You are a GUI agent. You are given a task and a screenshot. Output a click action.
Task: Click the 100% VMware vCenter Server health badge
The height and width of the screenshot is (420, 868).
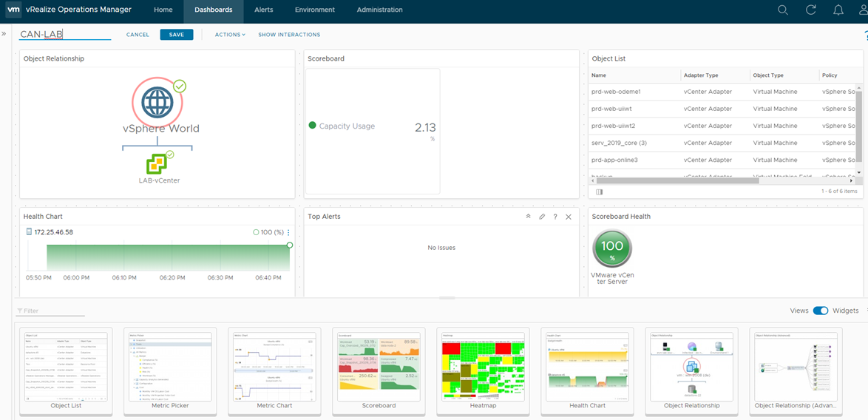[611, 249]
